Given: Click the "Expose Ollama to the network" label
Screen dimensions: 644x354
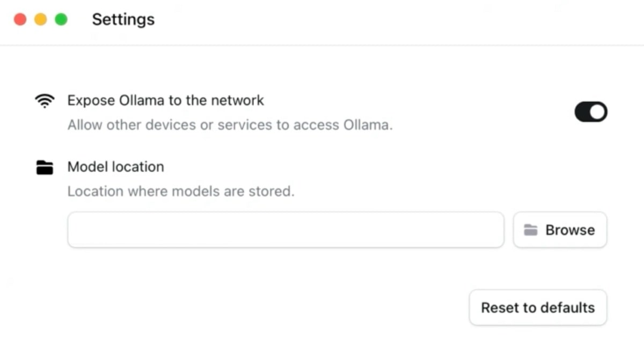Looking at the screenshot, I should pos(165,100).
